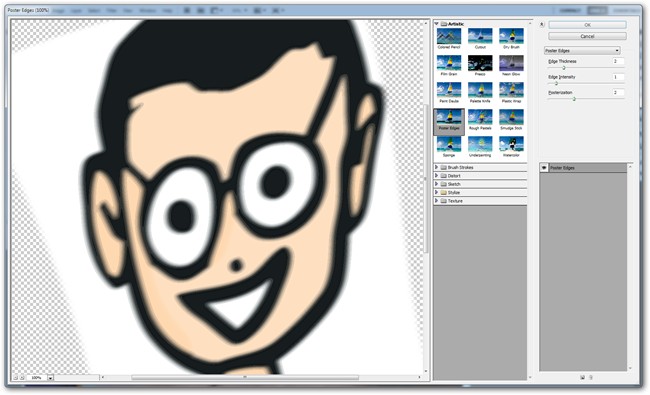This screenshot has width=650, height=395.
Task: Click the New effect layer icon
Action: click(x=582, y=377)
